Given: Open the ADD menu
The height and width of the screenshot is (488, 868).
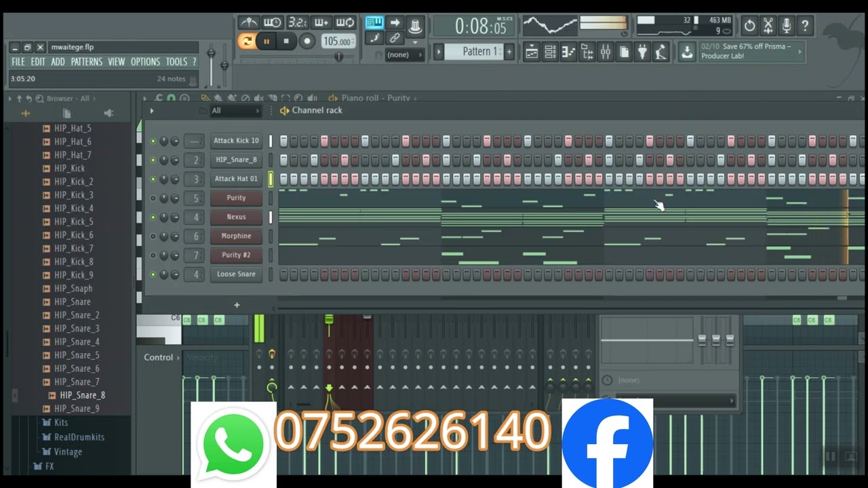Looking at the screenshot, I should (58, 62).
